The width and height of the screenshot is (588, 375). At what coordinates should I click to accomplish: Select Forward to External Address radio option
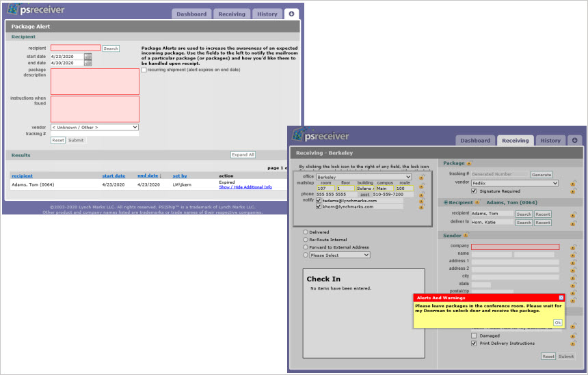[x=305, y=247]
